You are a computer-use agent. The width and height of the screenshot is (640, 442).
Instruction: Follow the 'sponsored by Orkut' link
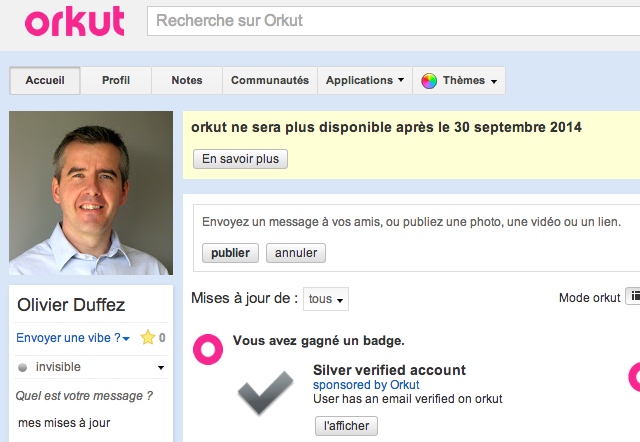366,384
